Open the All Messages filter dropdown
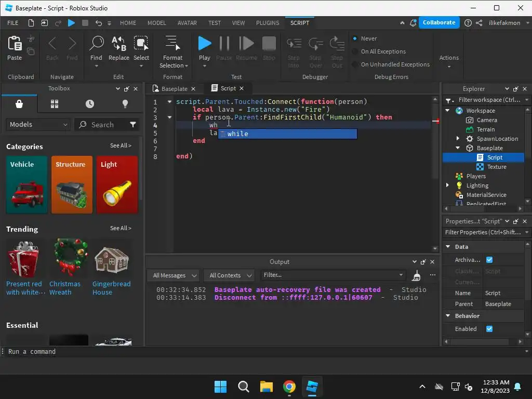The image size is (532, 399). (173, 275)
